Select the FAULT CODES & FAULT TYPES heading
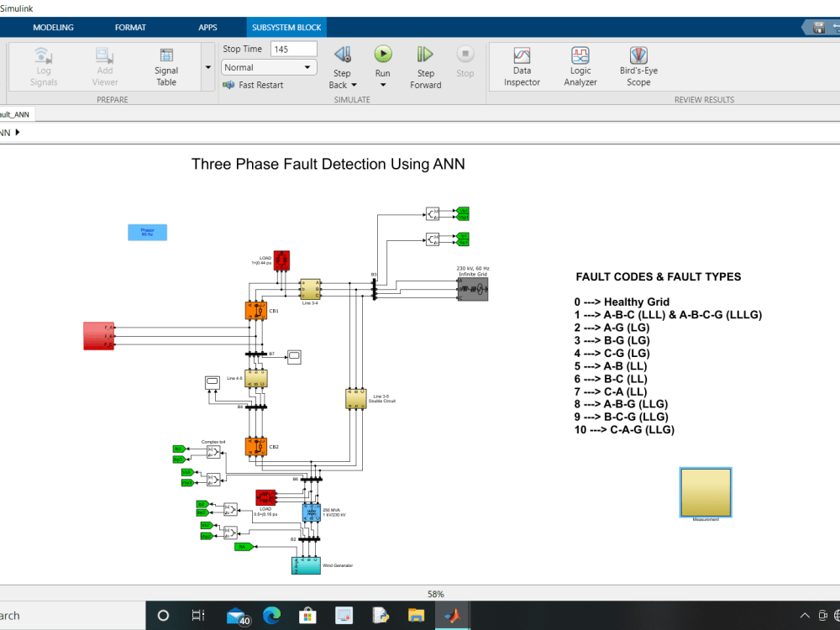 coord(659,277)
